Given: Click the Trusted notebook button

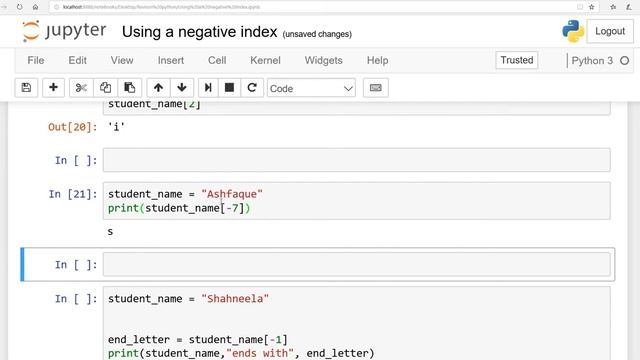Looking at the screenshot, I should [517, 60].
